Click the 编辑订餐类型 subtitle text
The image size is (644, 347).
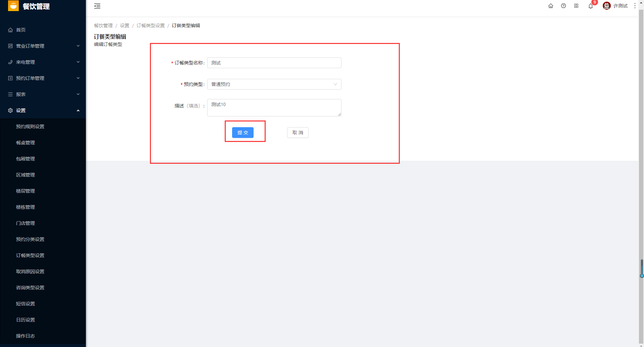tap(108, 44)
